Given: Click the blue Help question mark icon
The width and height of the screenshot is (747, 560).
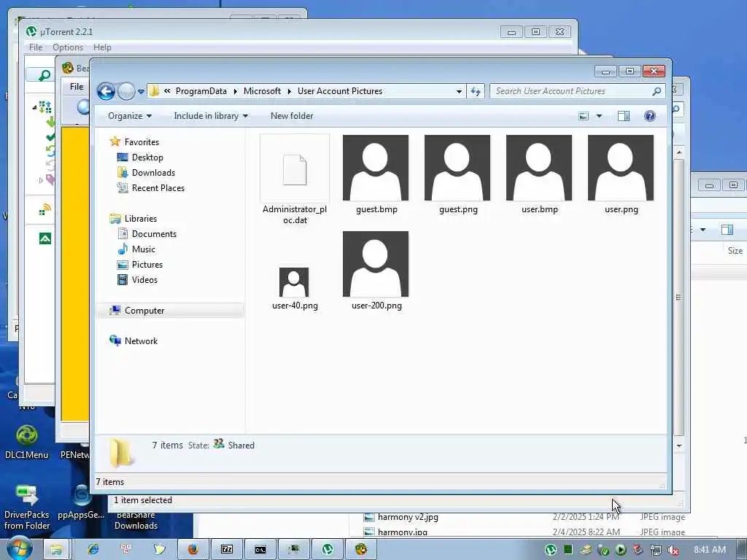Looking at the screenshot, I should [649, 116].
